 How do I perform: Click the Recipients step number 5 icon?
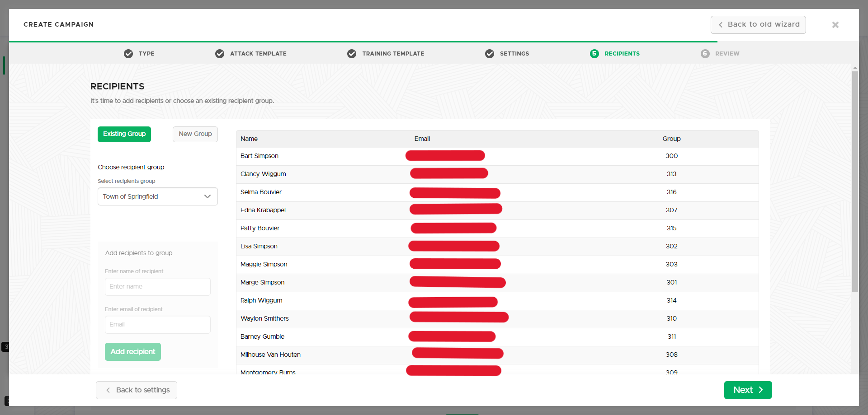tap(594, 54)
